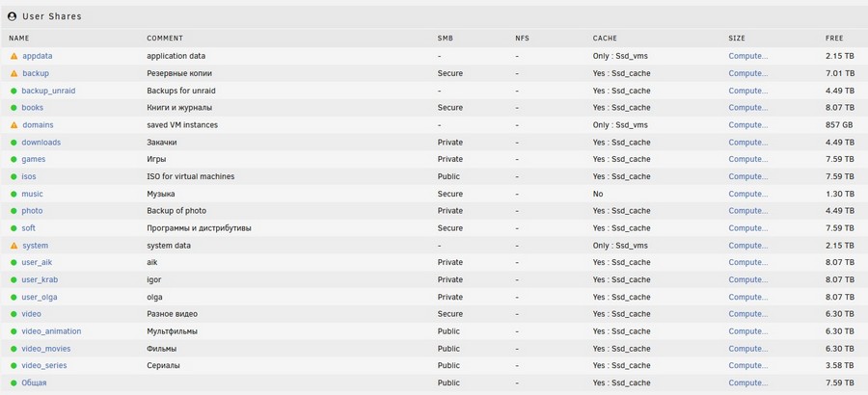The height and width of the screenshot is (395, 868).
Task: Click the green status dot beside music
Action: [14, 194]
